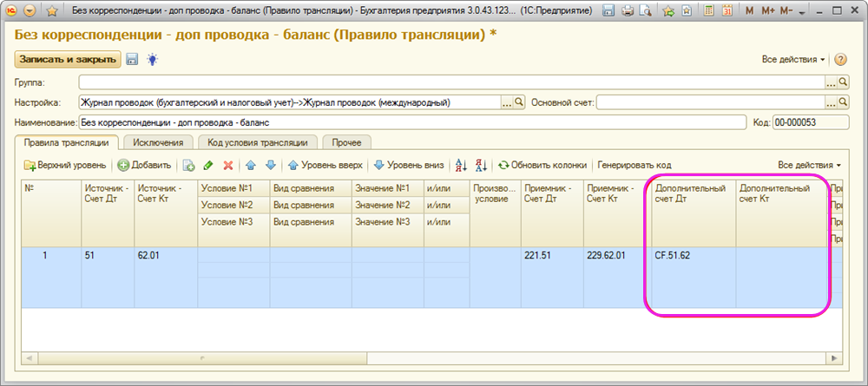The width and height of the screenshot is (868, 386).
Task: Click the magnifier icon beside the Настройка field
Action: [520, 102]
